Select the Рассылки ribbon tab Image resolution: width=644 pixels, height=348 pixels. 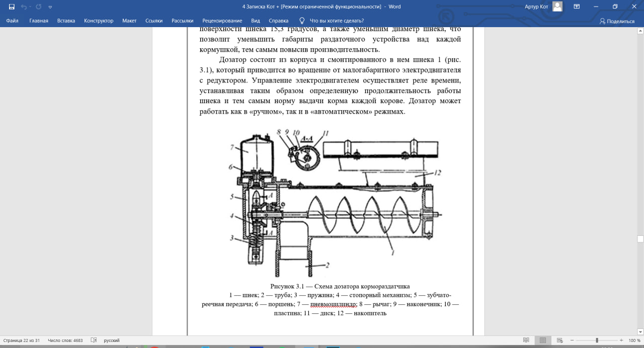pos(183,21)
